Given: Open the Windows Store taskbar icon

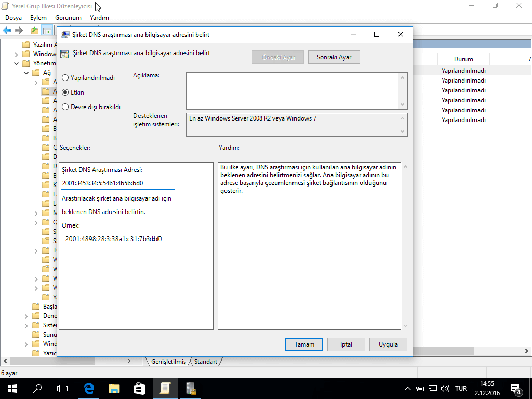Looking at the screenshot, I should [140, 388].
